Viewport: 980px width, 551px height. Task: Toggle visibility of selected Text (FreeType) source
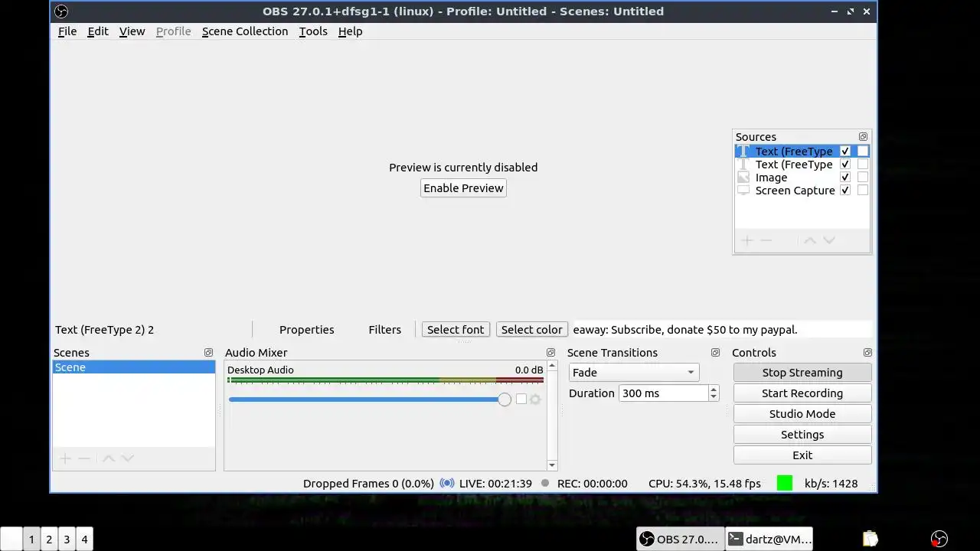point(845,152)
